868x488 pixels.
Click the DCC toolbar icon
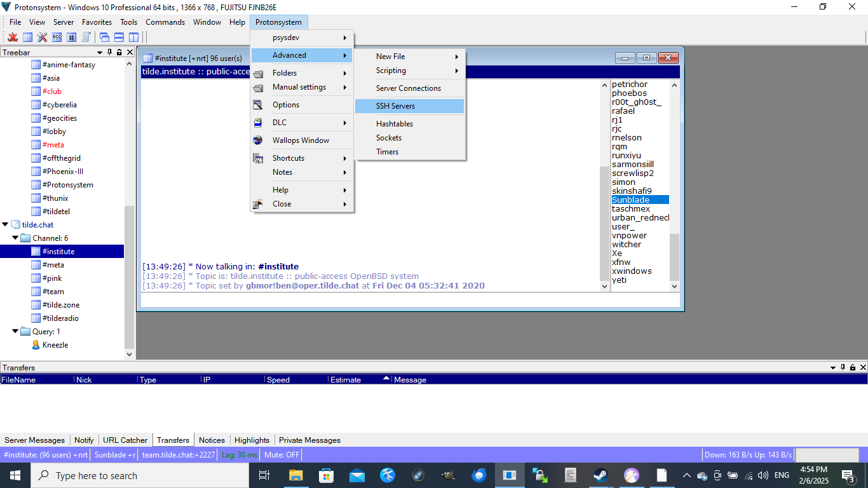[x=57, y=37]
